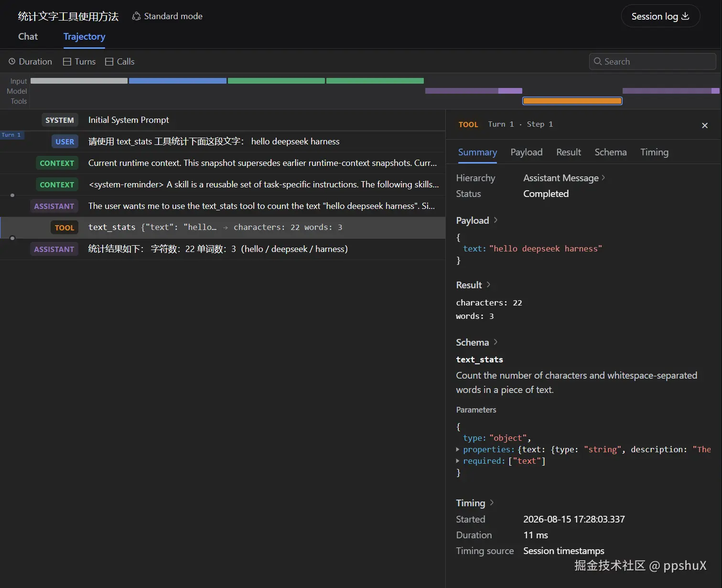The width and height of the screenshot is (722, 588).
Task: Open the Result tab
Action: pyautogui.click(x=569, y=152)
